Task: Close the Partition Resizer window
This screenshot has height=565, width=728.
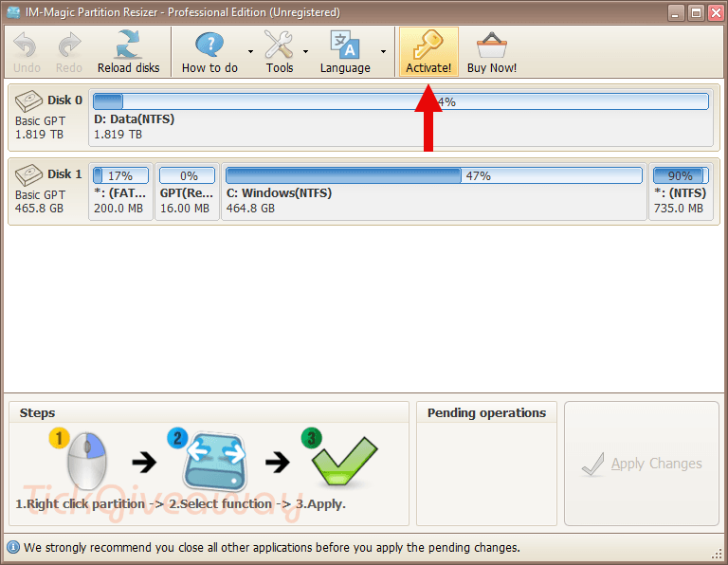Action: point(716,13)
